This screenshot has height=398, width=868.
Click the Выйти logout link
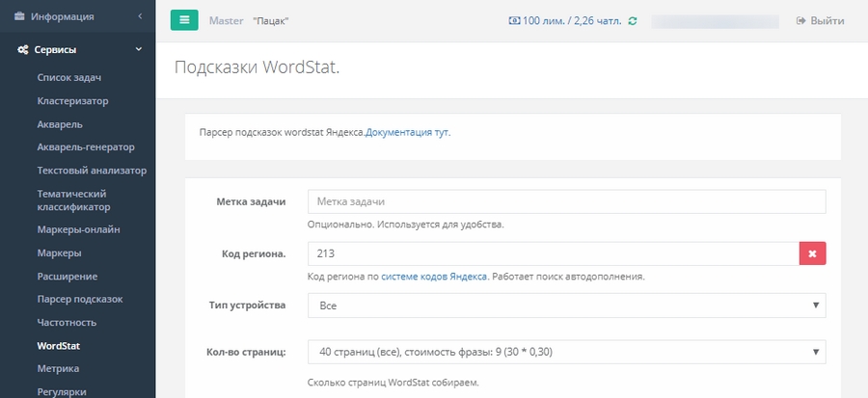pos(827,21)
